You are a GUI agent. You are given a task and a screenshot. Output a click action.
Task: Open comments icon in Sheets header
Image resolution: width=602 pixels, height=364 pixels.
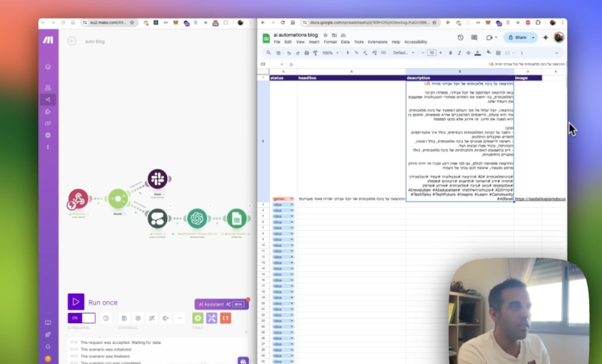click(x=474, y=38)
